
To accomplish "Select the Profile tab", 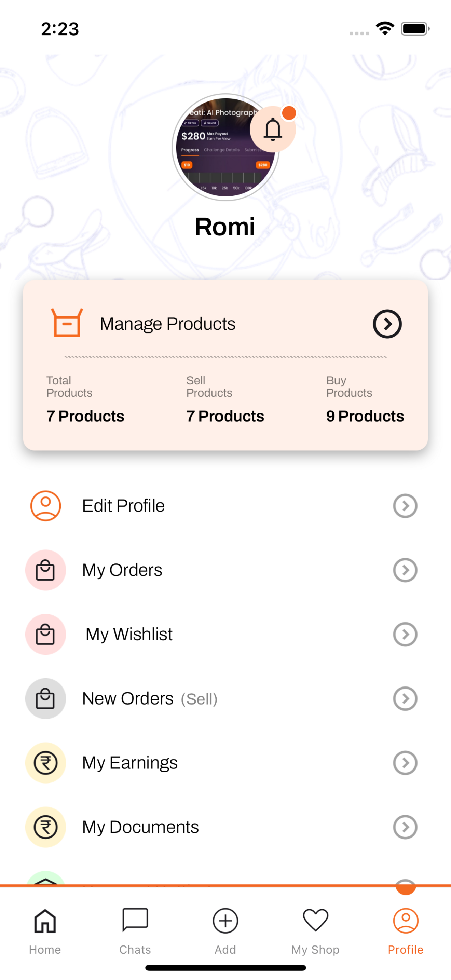I will [x=406, y=931].
